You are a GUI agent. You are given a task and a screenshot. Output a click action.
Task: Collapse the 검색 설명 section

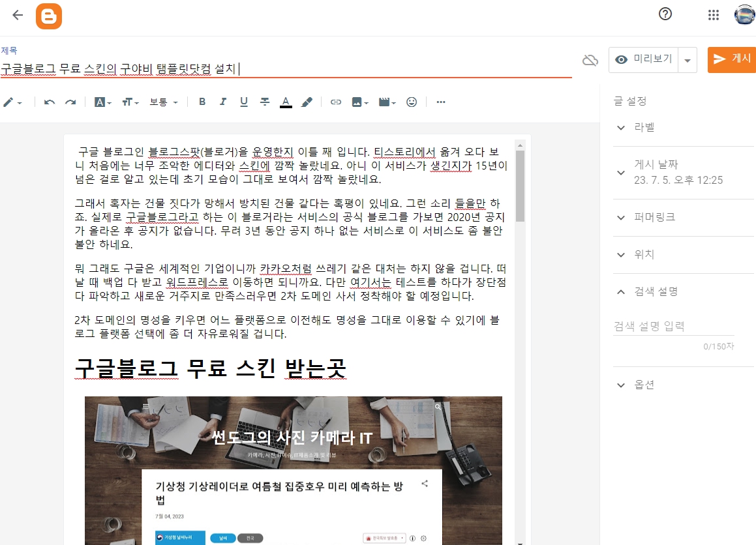pyautogui.click(x=683, y=291)
